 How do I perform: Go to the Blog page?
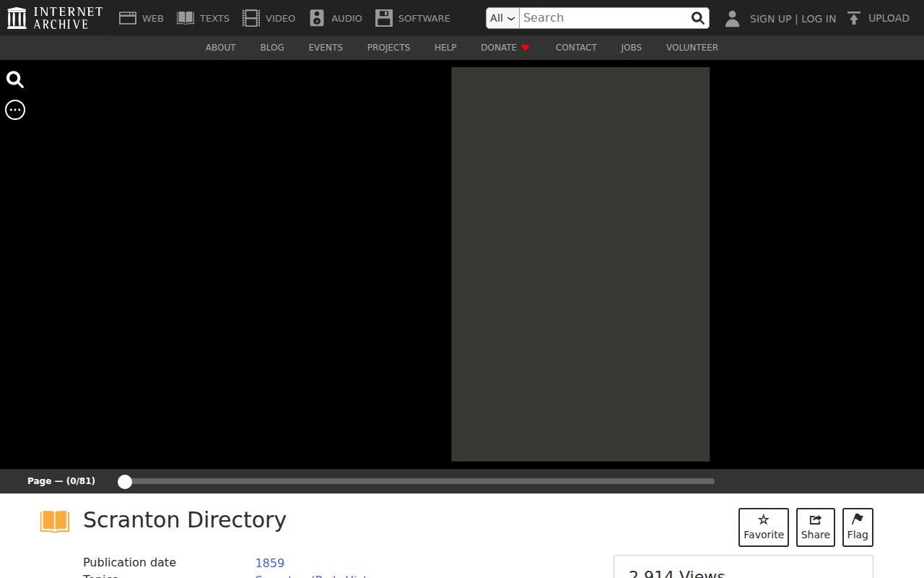click(272, 48)
